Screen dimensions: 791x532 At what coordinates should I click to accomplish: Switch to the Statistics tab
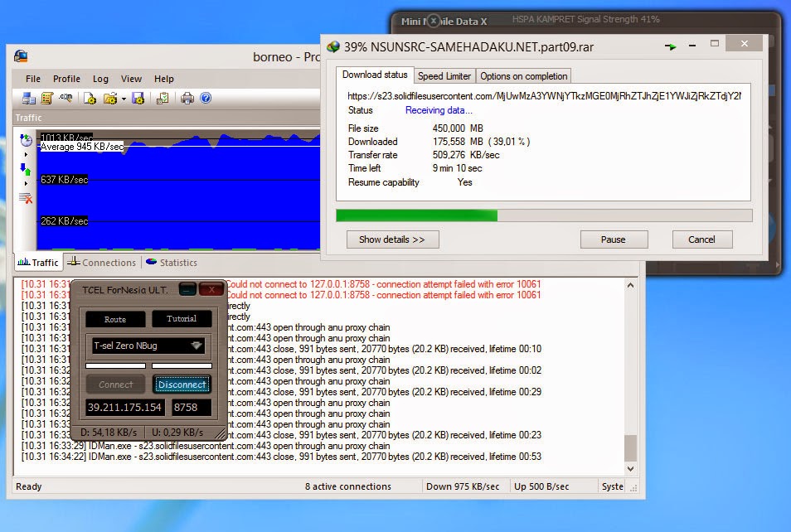click(172, 262)
